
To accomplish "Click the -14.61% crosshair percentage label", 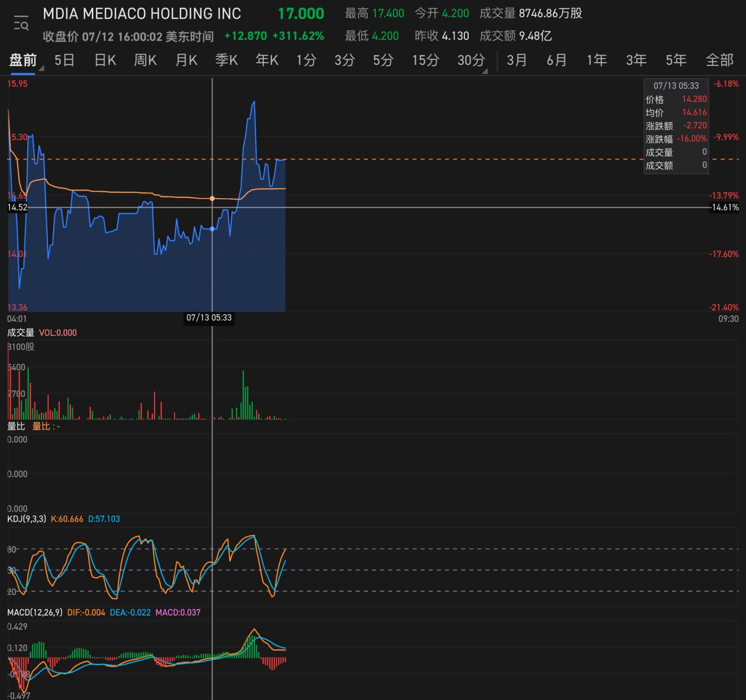I will [724, 207].
